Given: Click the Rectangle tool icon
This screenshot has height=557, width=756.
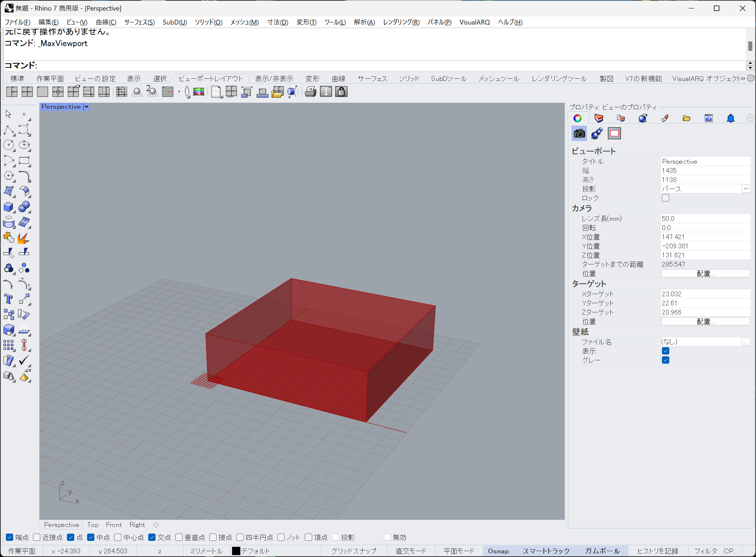Looking at the screenshot, I should click(x=24, y=160).
